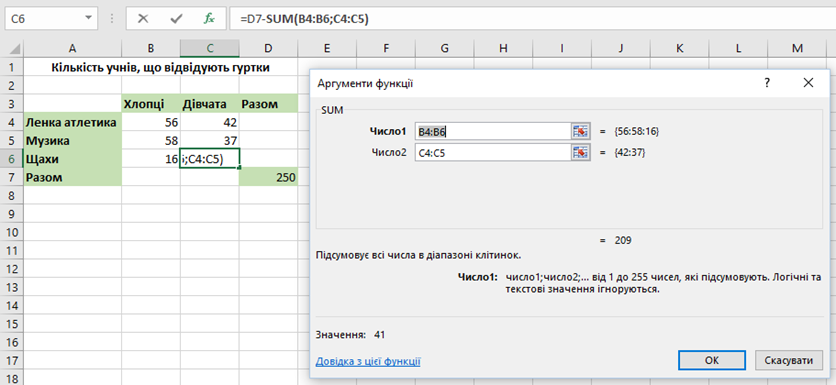Click cell with total 250
836x385 pixels.
[268, 178]
